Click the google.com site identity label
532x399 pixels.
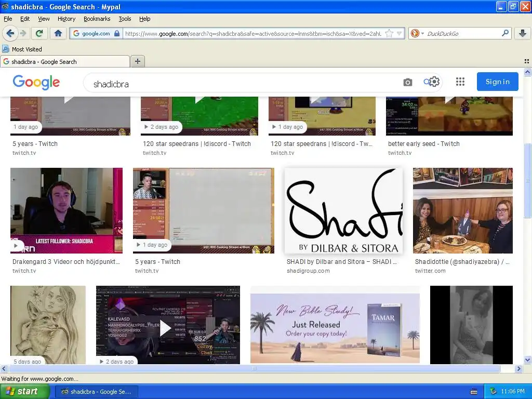point(96,33)
